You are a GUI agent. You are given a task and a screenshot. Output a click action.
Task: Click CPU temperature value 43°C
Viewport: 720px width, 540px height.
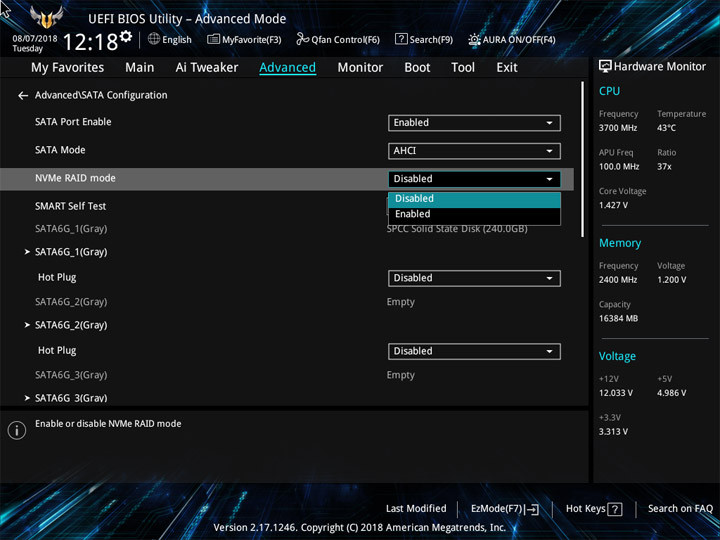click(x=666, y=128)
